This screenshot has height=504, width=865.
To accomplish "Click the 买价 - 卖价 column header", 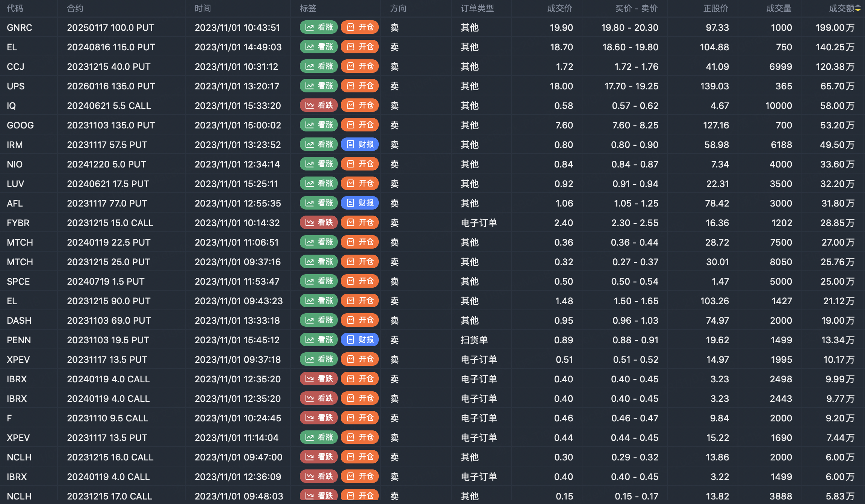I will [x=637, y=9].
